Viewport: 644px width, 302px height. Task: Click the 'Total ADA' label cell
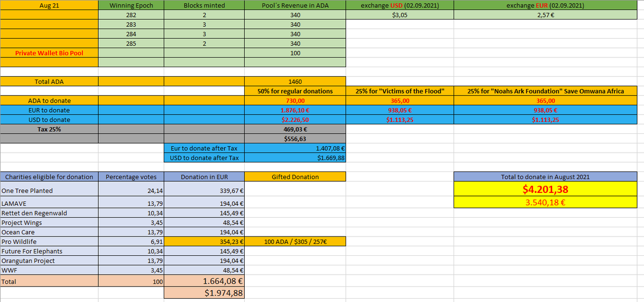[x=49, y=82]
